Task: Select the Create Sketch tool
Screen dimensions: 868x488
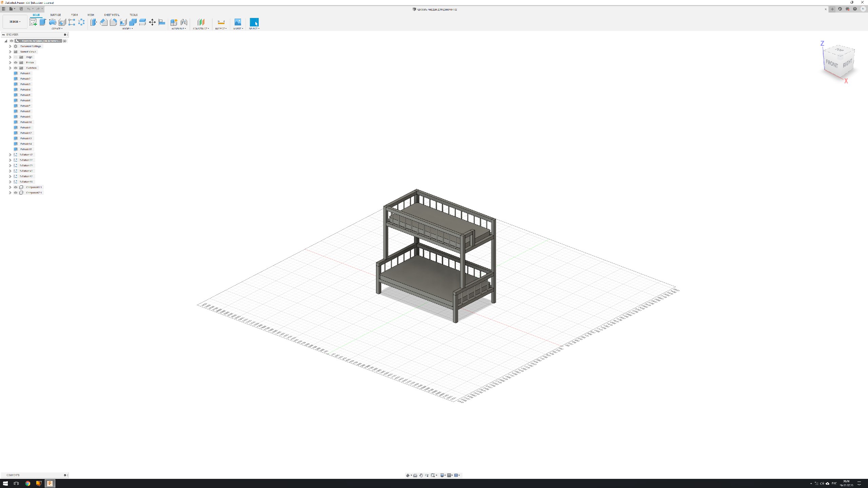Action: 33,22
